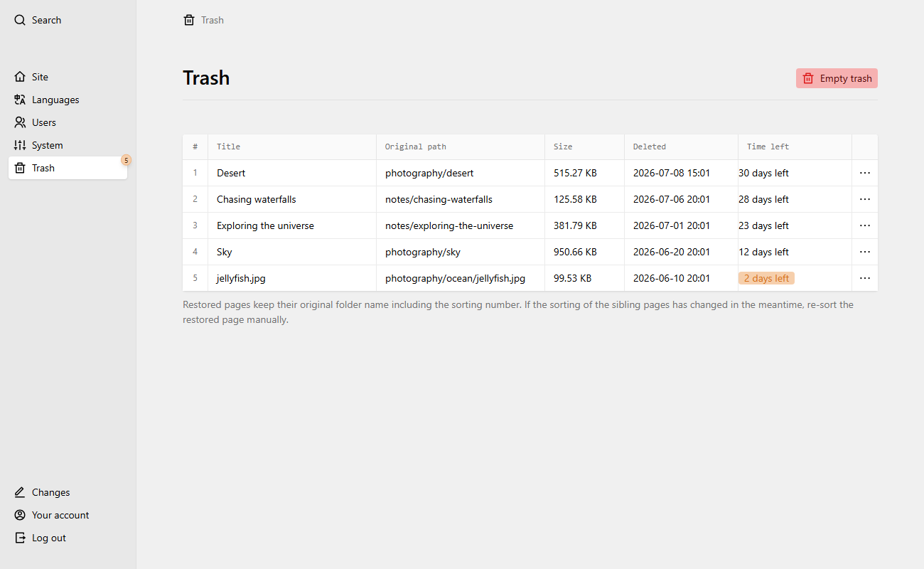Click the Empty trash button
Image resolution: width=924 pixels, height=569 pixels.
[x=837, y=78]
